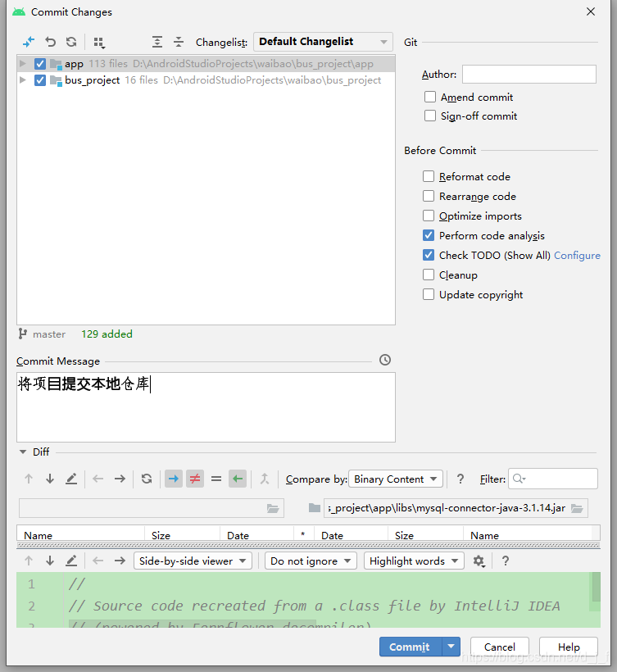Open diff viewer settings gear
Screen dimensions: 617x672
point(479,561)
